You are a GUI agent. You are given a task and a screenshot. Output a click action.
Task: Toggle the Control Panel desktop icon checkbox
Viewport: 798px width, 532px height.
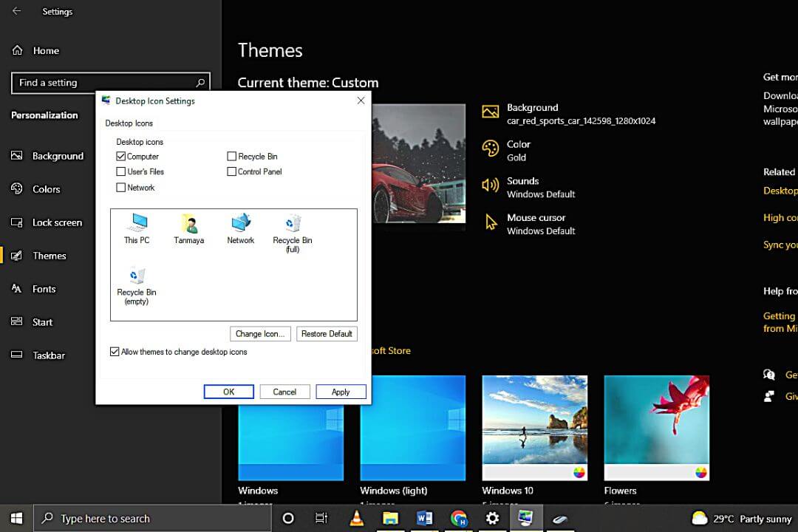(x=231, y=171)
